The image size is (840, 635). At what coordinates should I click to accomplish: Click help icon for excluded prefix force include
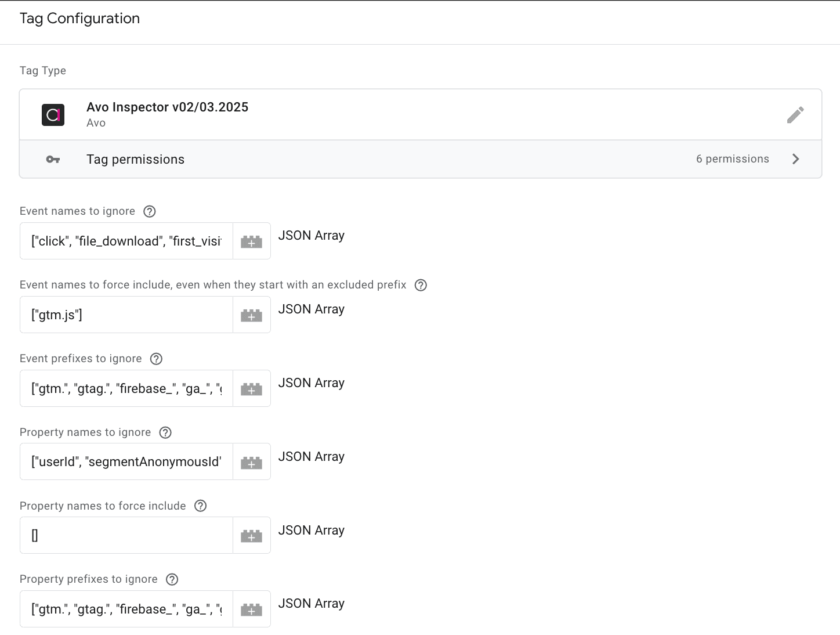coord(421,285)
